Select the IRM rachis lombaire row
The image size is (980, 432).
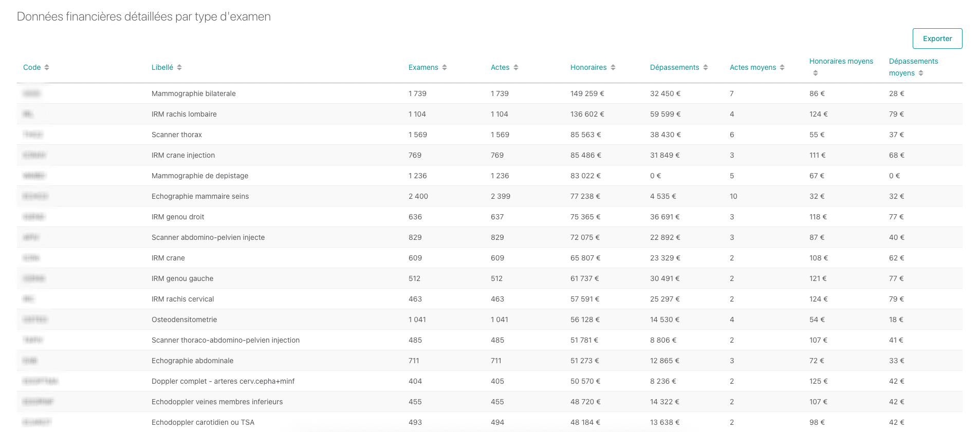point(184,114)
